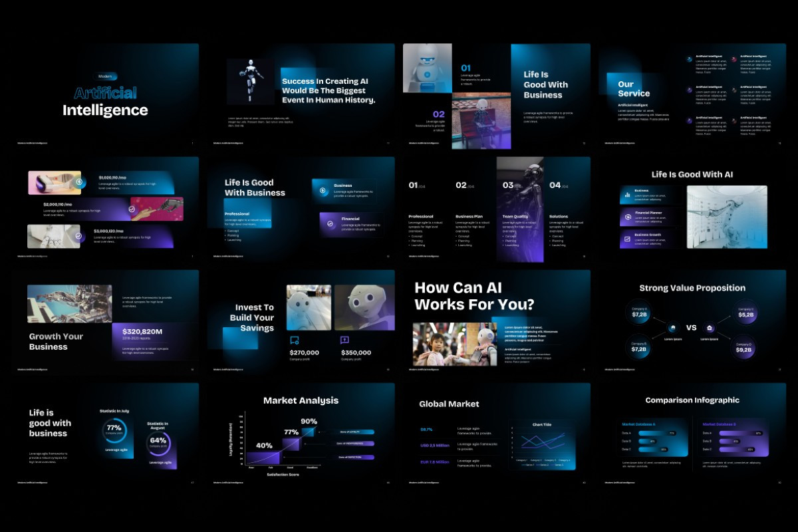Open the Modern Artificial Intelligence title slide
The height and width of the screenshot is (532, 798).
pyautogui.click(x=104, y=95)
